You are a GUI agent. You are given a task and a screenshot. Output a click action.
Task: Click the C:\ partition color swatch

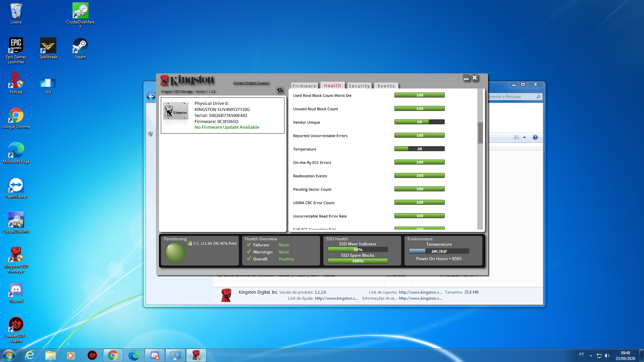coord(190,243)
